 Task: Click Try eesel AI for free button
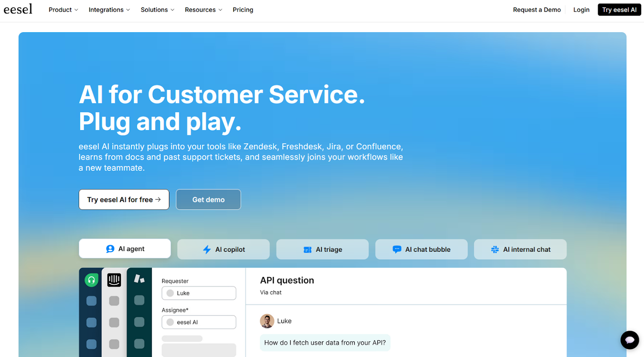(124, 200)
